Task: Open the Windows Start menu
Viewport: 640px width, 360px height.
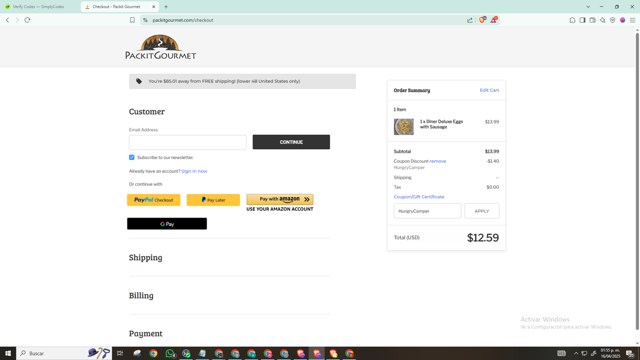Action: click(x=8, y=353)
